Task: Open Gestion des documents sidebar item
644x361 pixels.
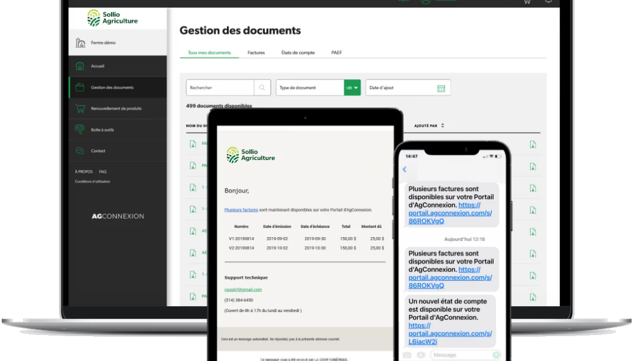Action: (x=118, y=87)
